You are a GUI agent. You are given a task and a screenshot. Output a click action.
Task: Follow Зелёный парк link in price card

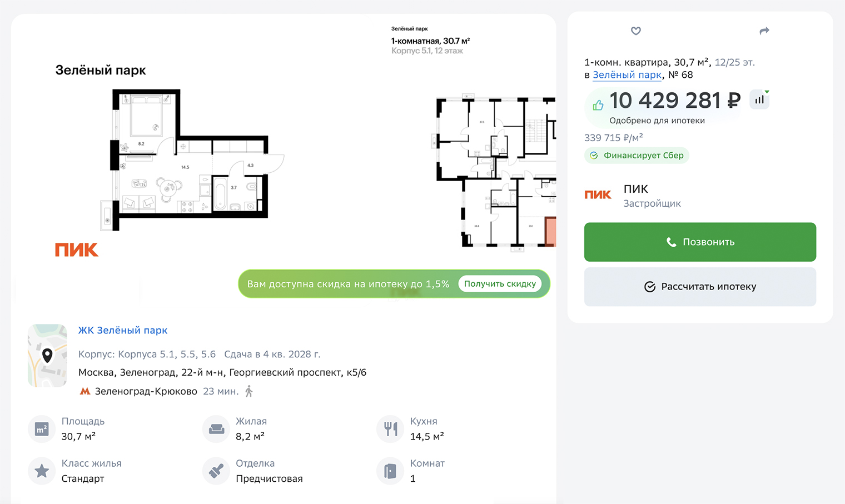point(627,75)
